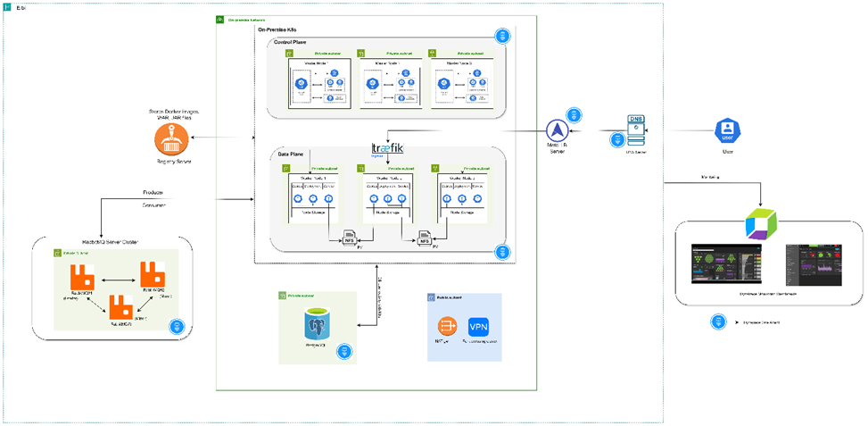
Task: Click the OneAgent badge in Control Plane corner
Action: [502, 38]
